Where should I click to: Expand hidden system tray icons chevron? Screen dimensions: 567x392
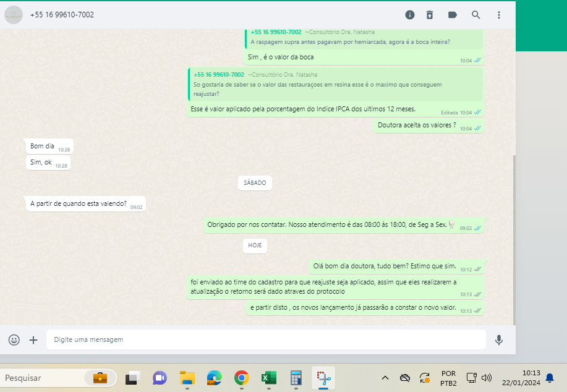(385, 378)
